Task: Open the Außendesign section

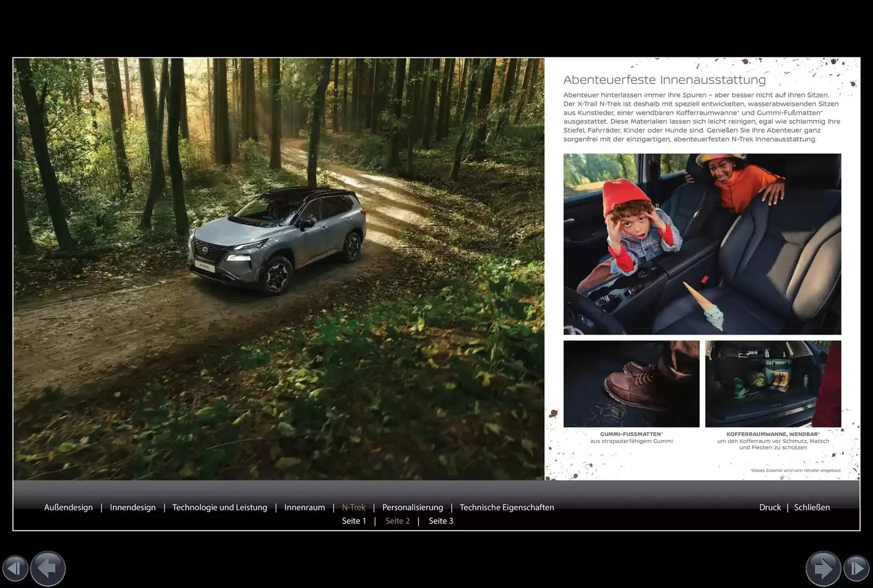Action: tap(68, 507)
